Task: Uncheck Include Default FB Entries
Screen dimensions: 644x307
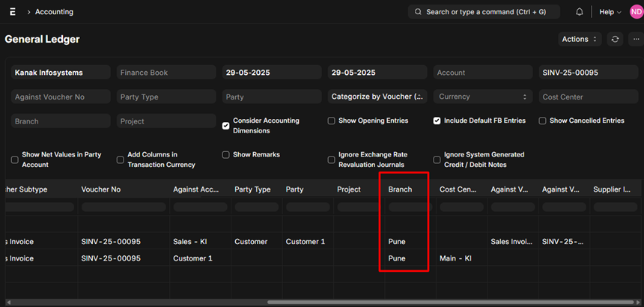Action: click(x=437, y=121)
